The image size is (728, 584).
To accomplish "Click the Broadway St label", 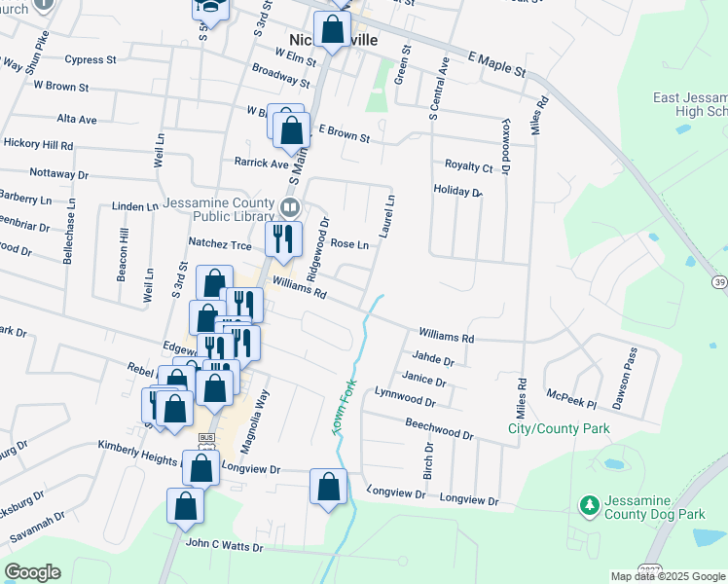I will click(x=281, y=75).
